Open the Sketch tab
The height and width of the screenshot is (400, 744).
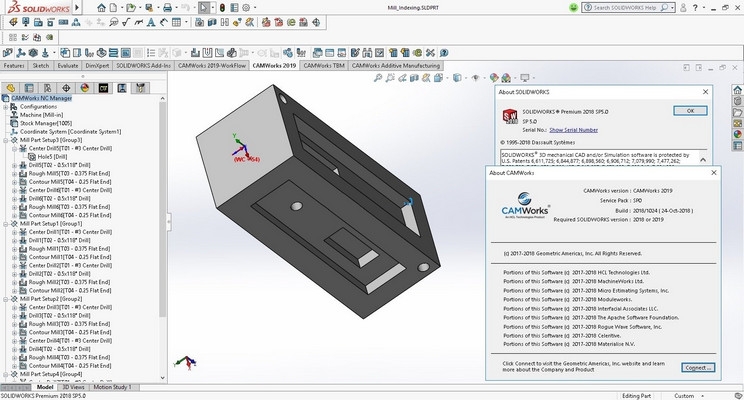click(40, 65)
